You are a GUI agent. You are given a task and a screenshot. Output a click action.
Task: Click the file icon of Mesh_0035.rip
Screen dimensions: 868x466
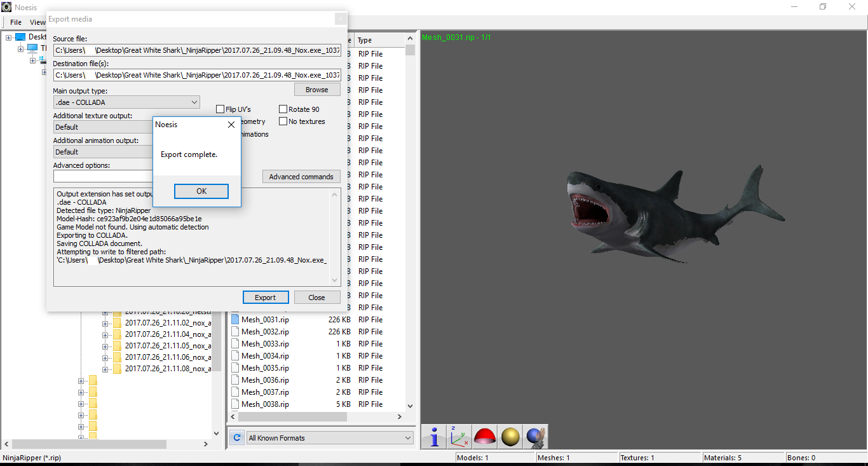(234, 367)
